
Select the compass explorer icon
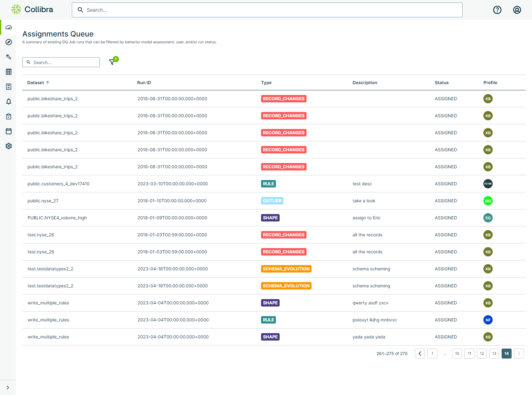coord(8,42)
